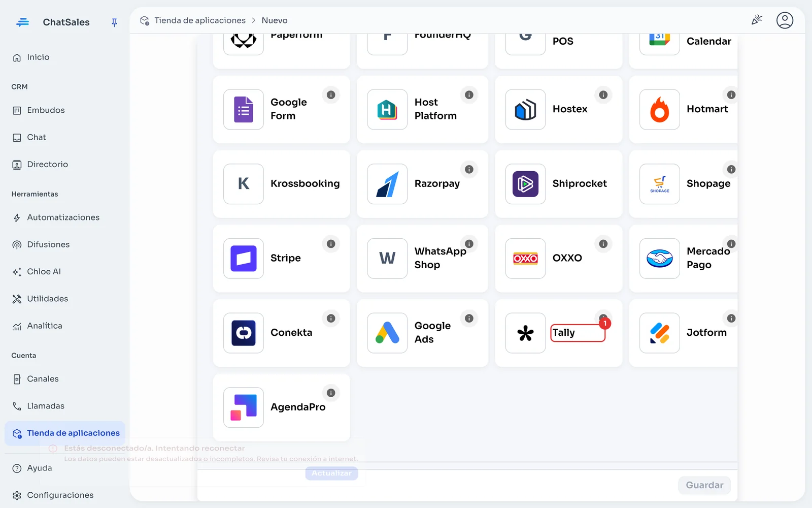Open the Host Platform app logo
Viewport: 812px width, 508px height.
387,110
